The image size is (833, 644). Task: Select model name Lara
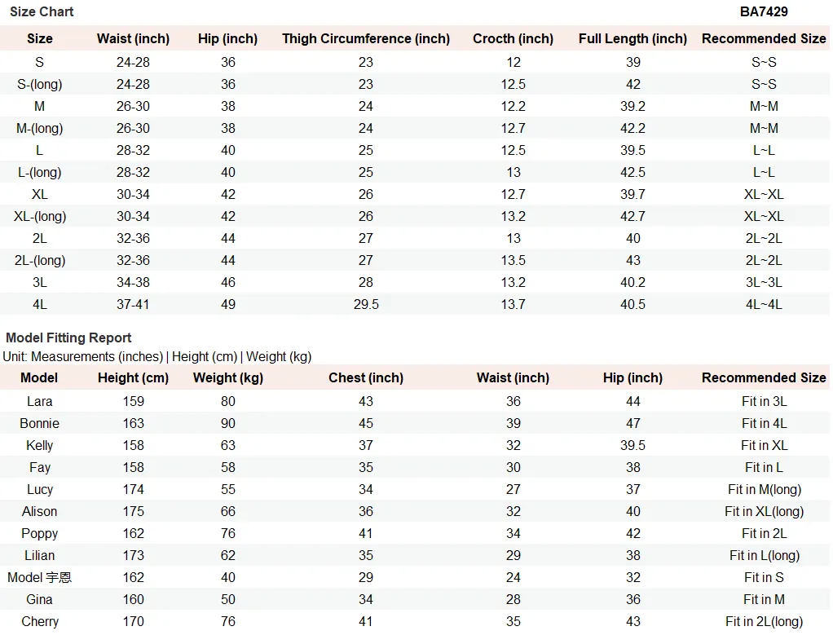pos(40,401)
